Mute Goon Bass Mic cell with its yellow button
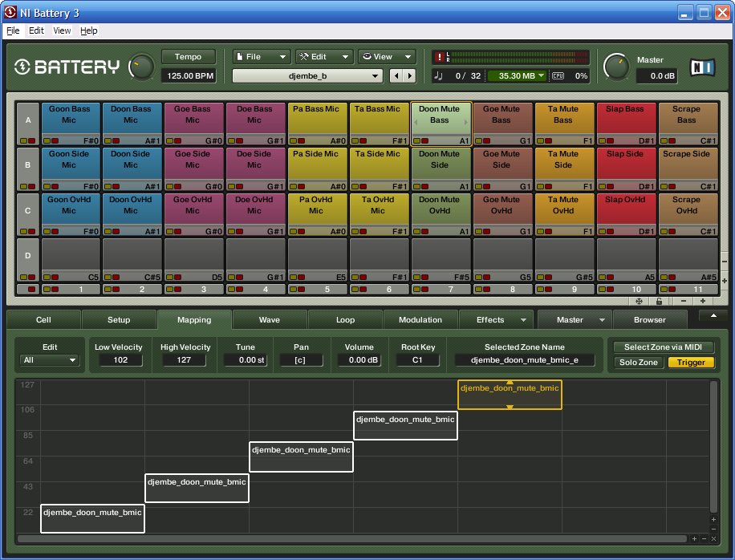Image resolution: width=735 pixels, height=560 pixels. 47,140
